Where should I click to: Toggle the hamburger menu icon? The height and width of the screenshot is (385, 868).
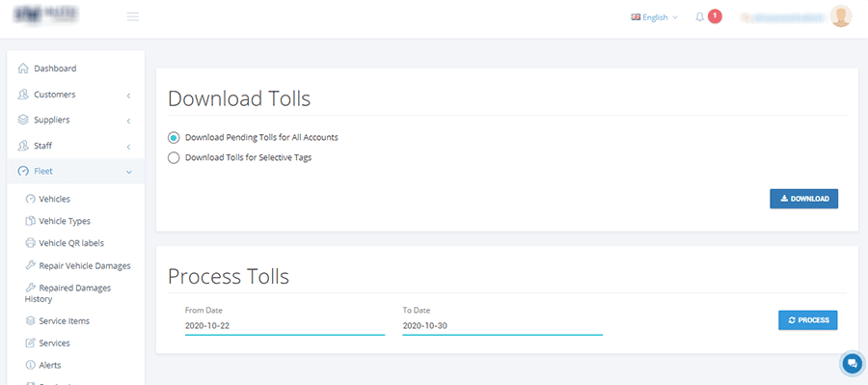pos(133,16)
